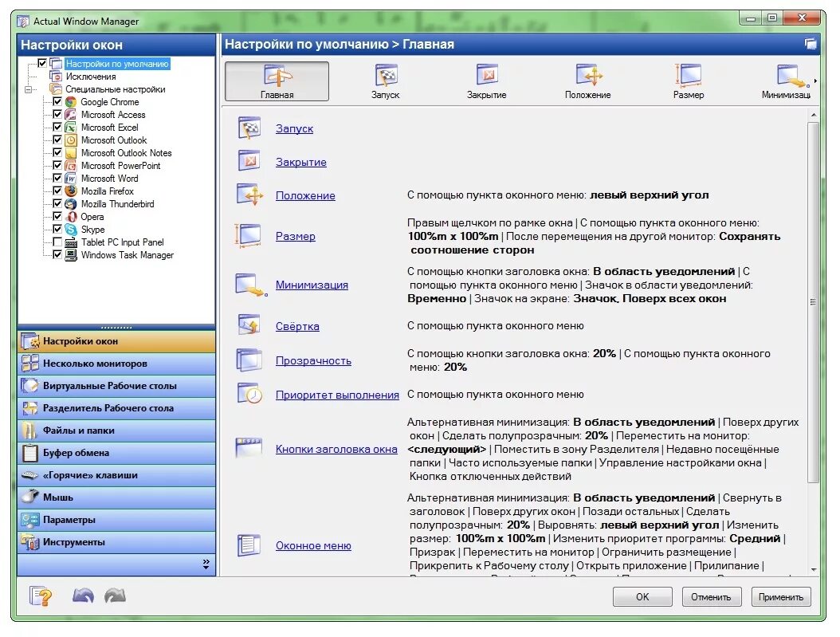Viewport: 840px width, 637px height.
Task: Click the Кнопки заголовка окна icon
Action: (x=249, y=448)
